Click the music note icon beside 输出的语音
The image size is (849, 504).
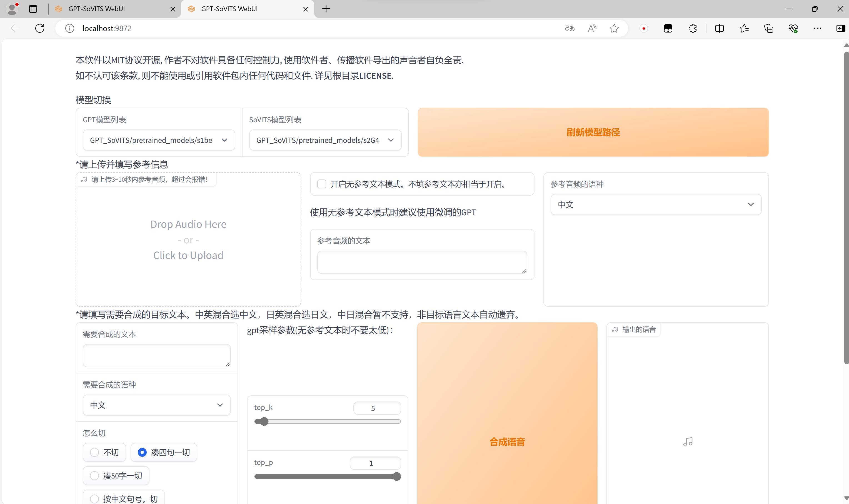[615, 329]
